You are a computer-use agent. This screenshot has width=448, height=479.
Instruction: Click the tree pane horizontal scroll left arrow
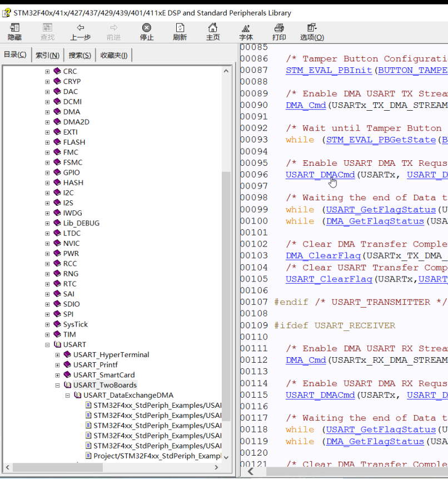(x=8, y=467)
